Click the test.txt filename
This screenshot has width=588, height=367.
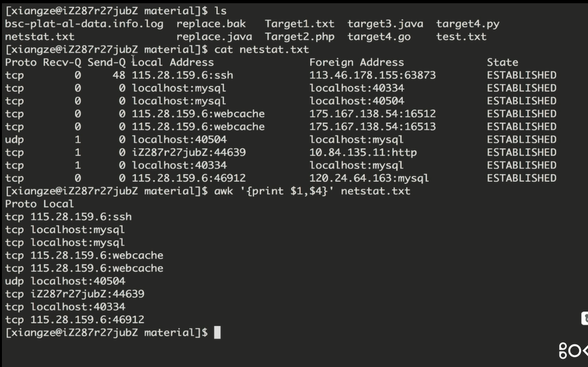coord(461,37)
